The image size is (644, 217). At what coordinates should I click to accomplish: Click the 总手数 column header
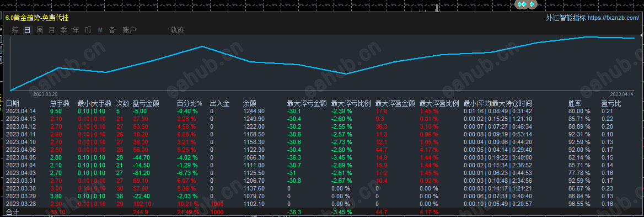click(60, 104)
